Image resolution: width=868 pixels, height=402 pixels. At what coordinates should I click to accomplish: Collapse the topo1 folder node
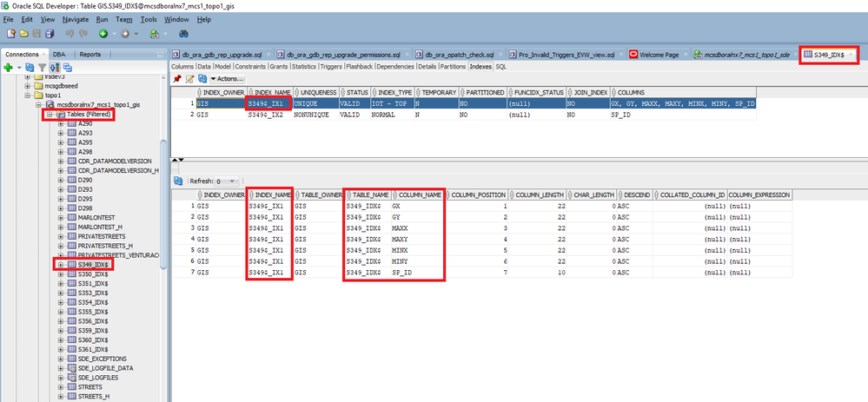(x=28, y=96)
